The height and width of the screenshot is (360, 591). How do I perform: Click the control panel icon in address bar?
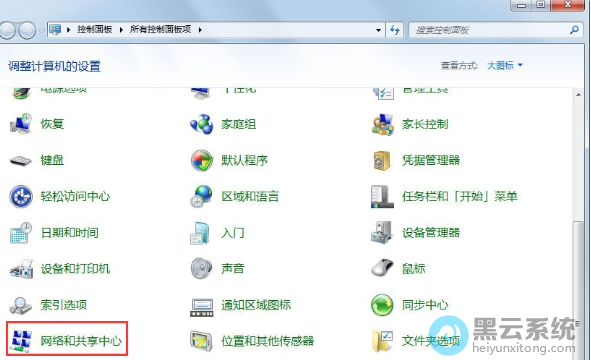(55, 29)
